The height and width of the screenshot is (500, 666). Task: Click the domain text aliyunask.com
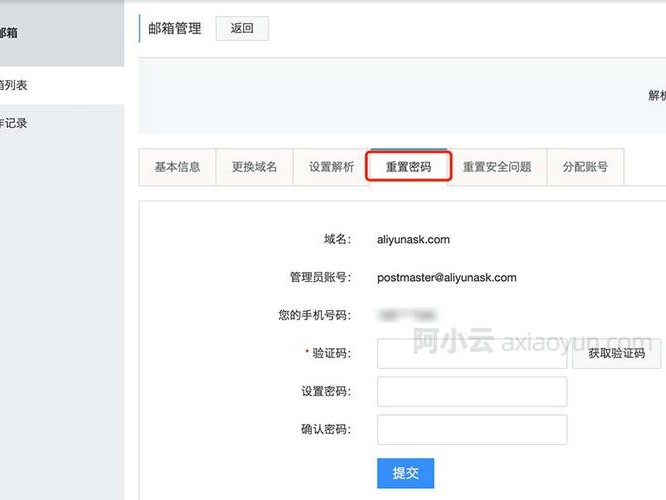pyautogui.click(x=413, y=240)
